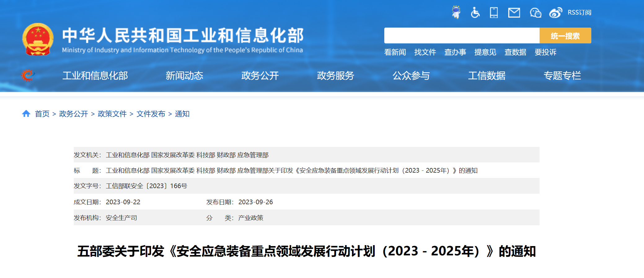The width and height of the screenshot is (644, 278).
Task: Click the blue home icon in breadcrumb
Action: [26, 114]
